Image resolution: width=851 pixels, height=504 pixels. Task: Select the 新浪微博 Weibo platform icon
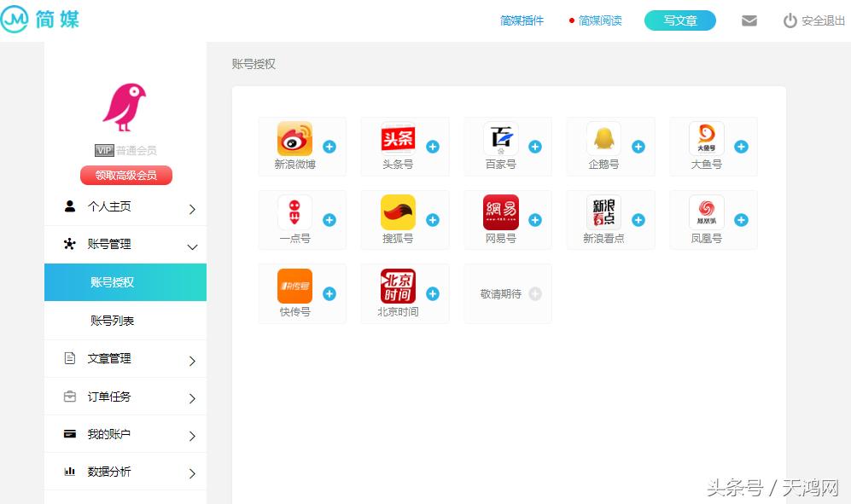pyautogui.click(x=294, y=136)
